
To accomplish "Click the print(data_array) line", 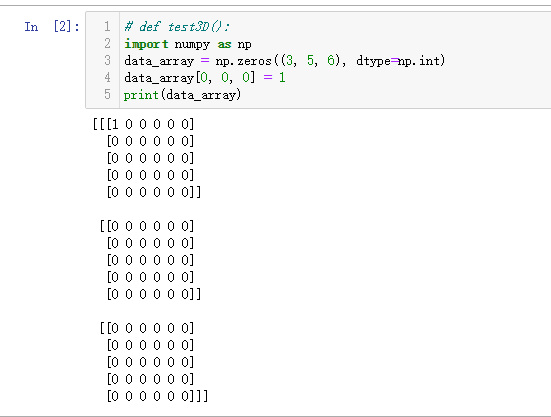I will (182, 95).
